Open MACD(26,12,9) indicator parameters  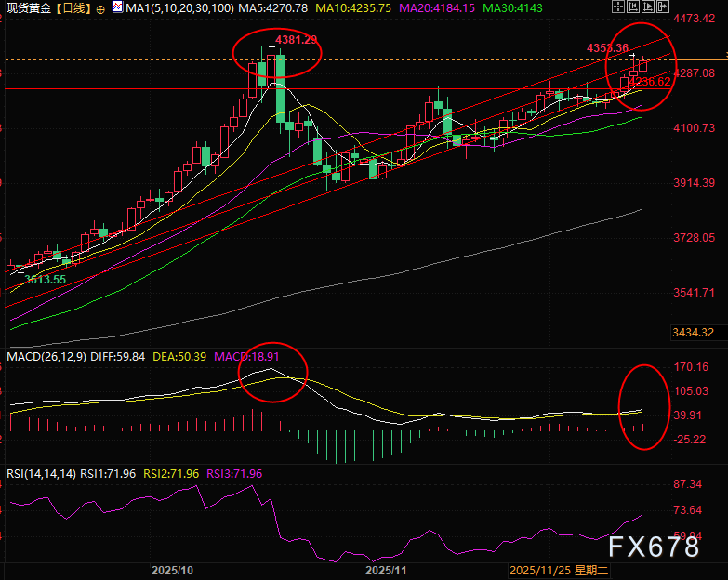[x=46, y=356]
